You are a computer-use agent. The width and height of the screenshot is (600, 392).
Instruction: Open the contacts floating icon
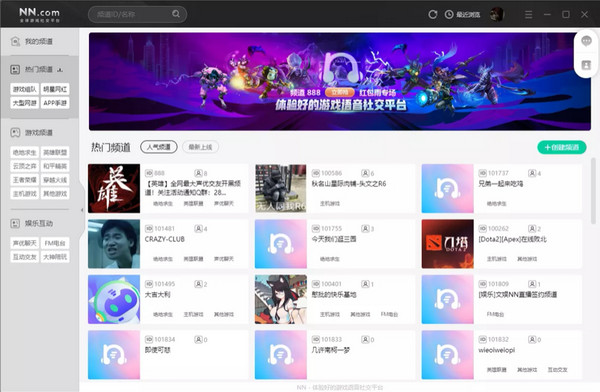tap(586, 65)
